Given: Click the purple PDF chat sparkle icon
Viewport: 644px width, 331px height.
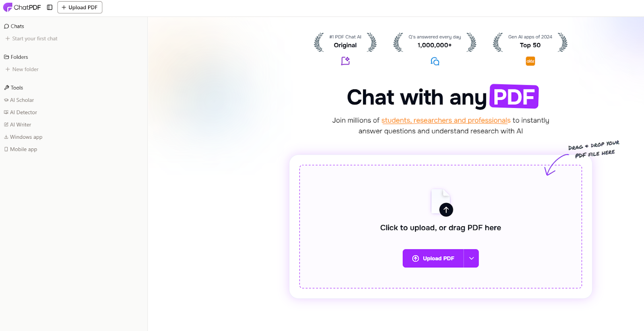Looking at the screenshot, I should pos(345,61).
